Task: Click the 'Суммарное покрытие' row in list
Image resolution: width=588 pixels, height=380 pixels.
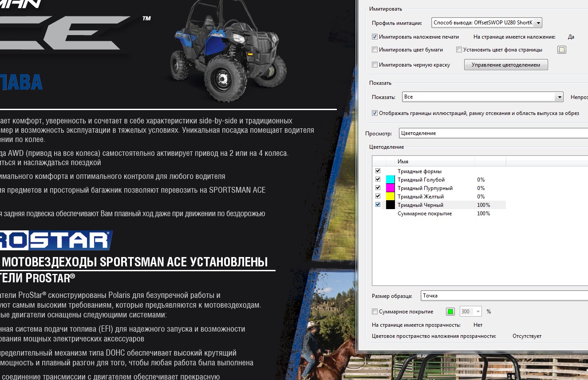Action: pyautogui.click(x=439, y=214)
